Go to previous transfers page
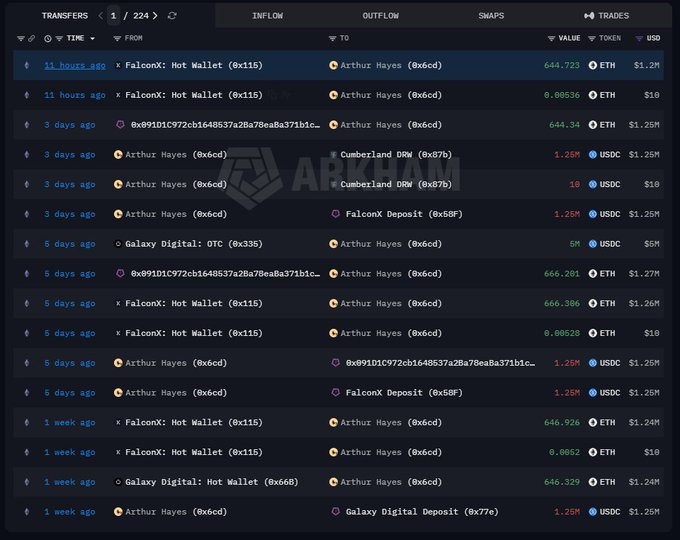 101,16
